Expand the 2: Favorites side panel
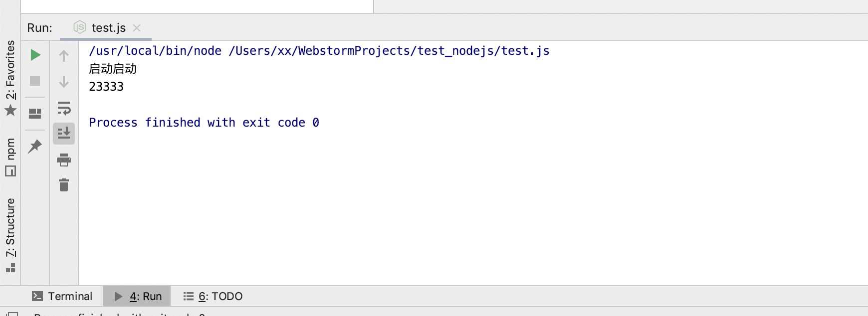 click(x=10, y=78)
